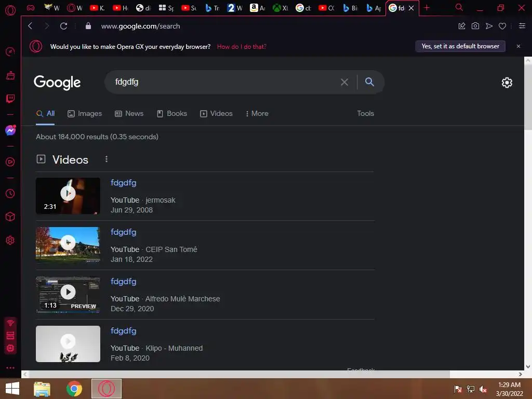Viewport: 532px width, 399px height.
Task: Open fdgdfg video by CEIP San Tomé
Action: 124,232
